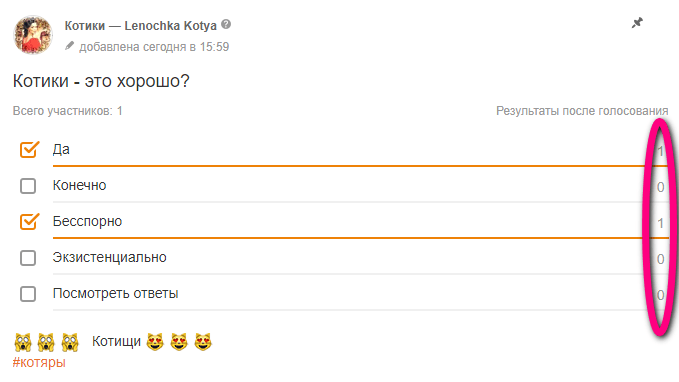
Task: Check the Экзистенциально checkbox
Action: click(x=28, y=258)
